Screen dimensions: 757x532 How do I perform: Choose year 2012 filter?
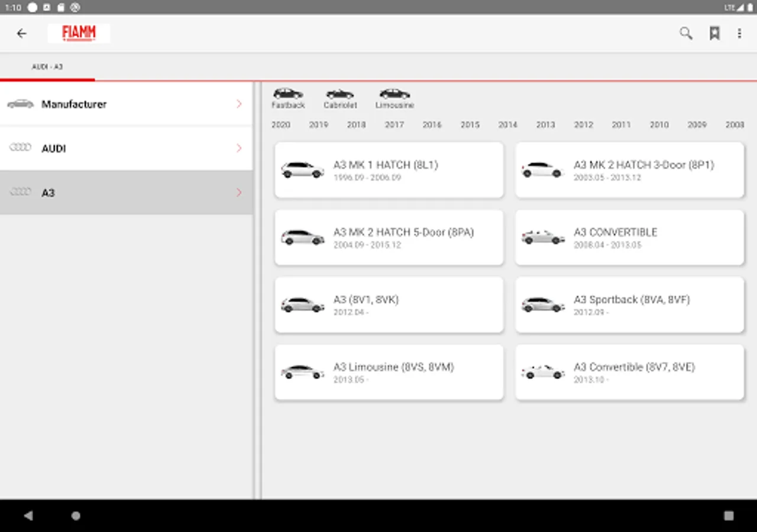[584, 125]
